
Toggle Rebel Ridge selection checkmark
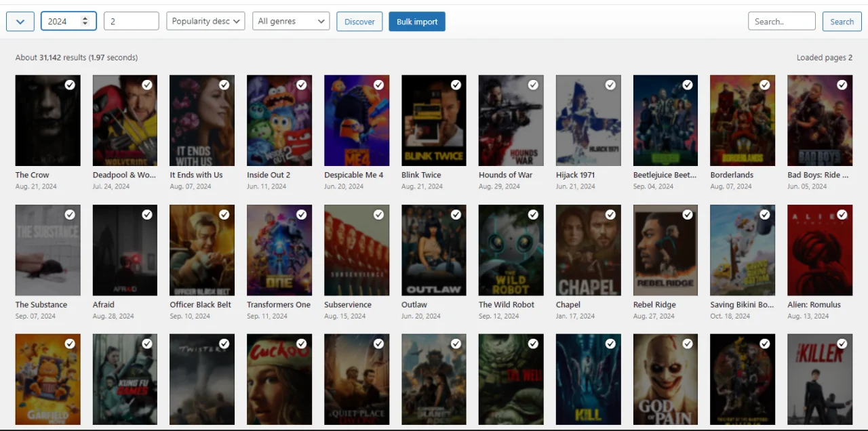pos(688,214)
